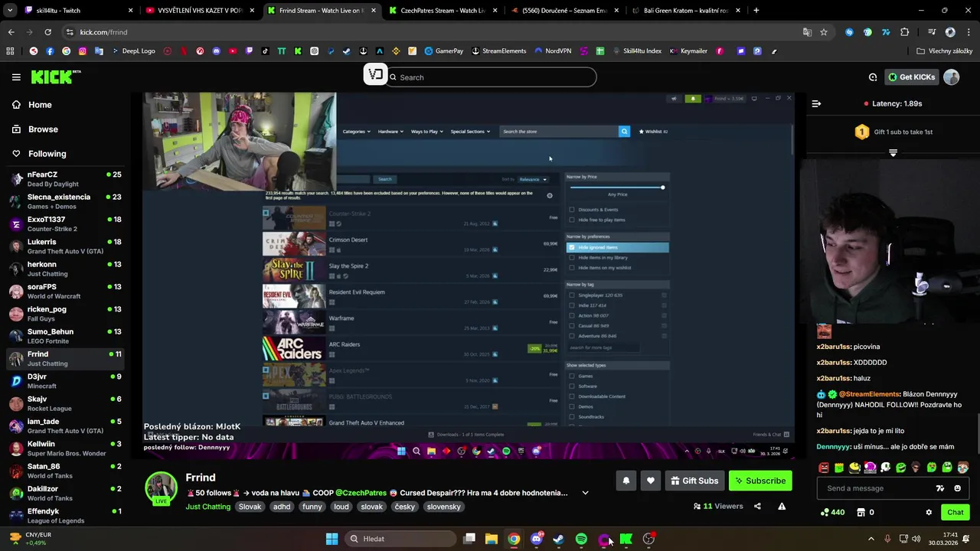
Task: Expand the stream title description chevron
Action: (x=585, y=493)
